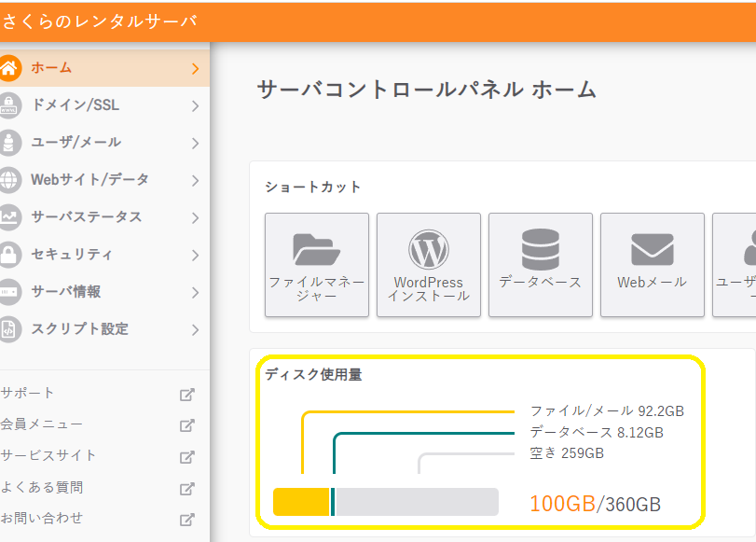This screenshot has width=756, height=542.
Task: Click the セキュリティ padlock icon
Action: [x=9, y=255]
